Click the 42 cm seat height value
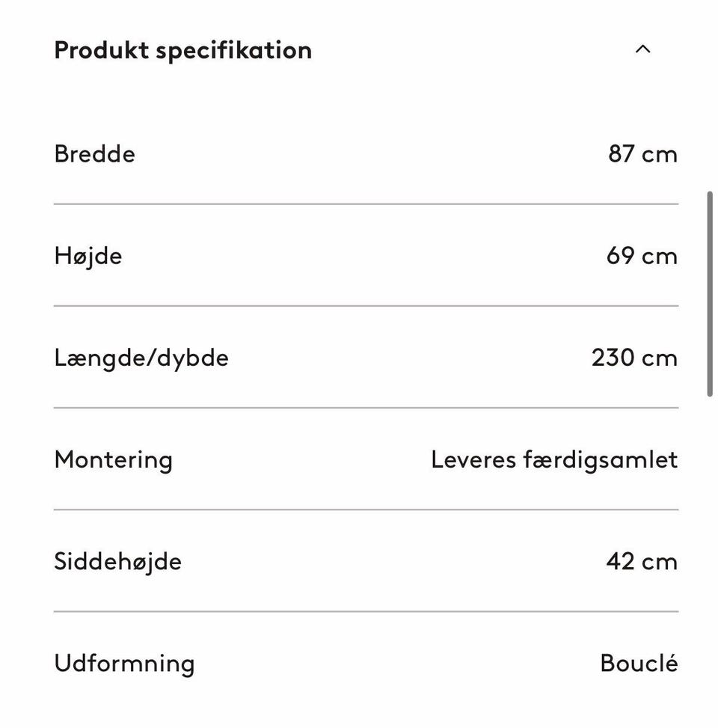718x728 pixels. click(x=642, y=561)
